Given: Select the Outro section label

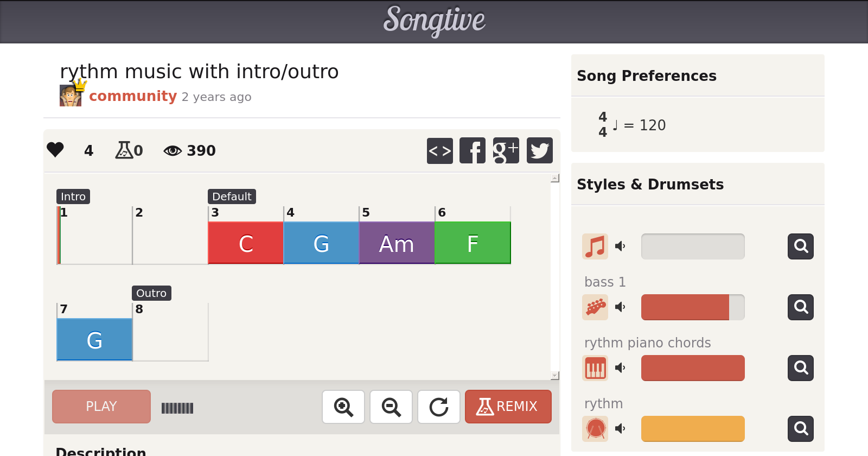Looking at the screenshot, I should pos(151,293).
